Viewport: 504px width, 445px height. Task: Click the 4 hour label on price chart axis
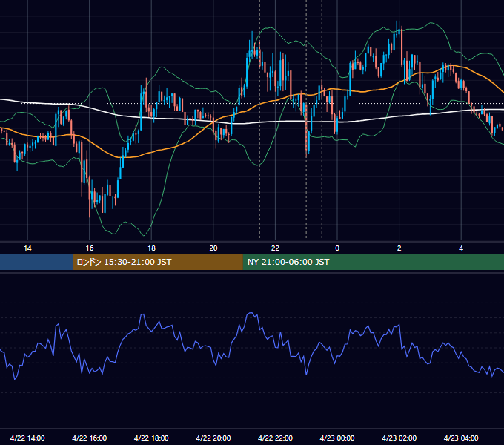[461, 248]
